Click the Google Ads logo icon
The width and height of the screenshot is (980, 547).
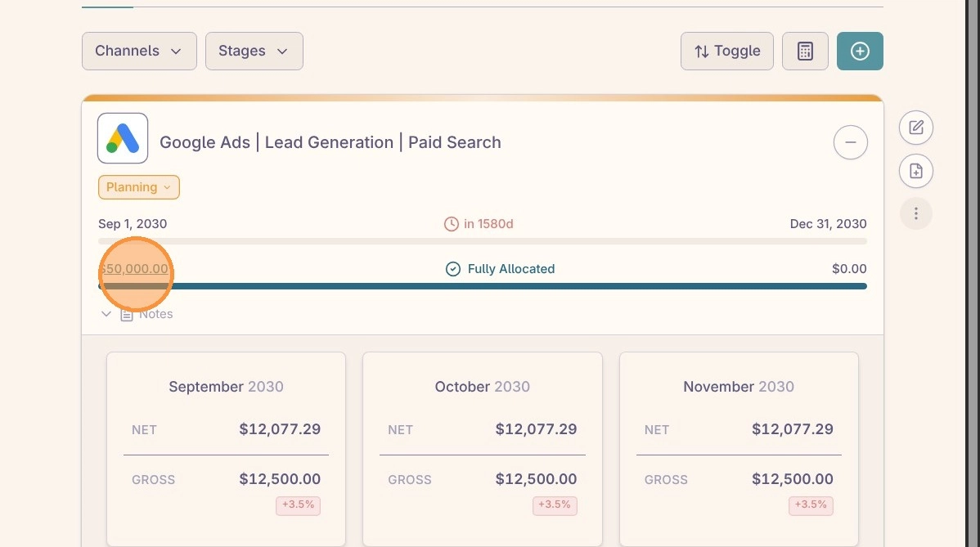coord(123,138)
